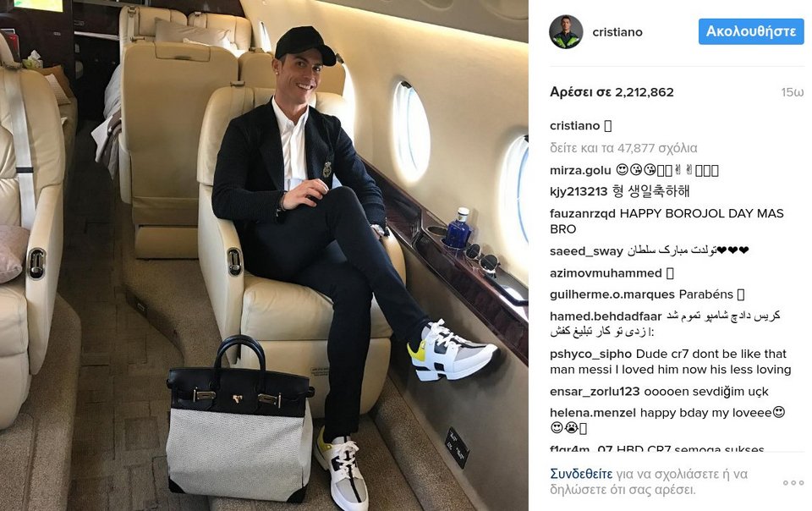
Task: Expand all 47,877 comments link
Action: click(623, 148)
